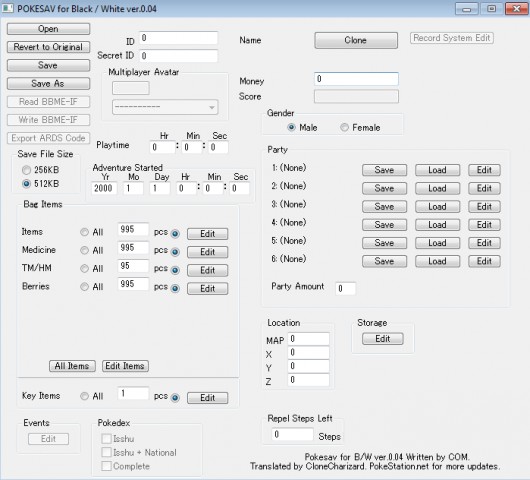Open the Storage Edit button
The image size is (530, 480).
click(383, 339)
